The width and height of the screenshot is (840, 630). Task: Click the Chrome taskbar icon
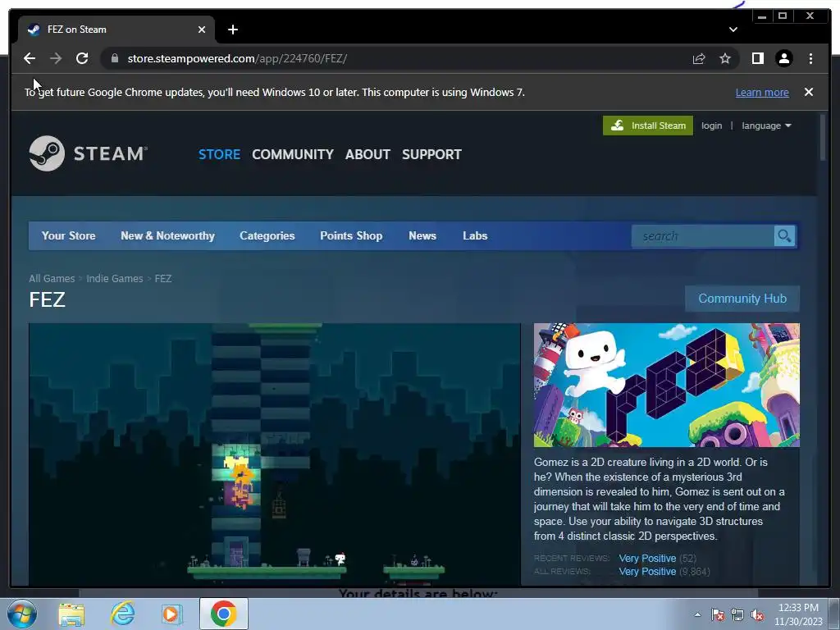pos(223,614)
